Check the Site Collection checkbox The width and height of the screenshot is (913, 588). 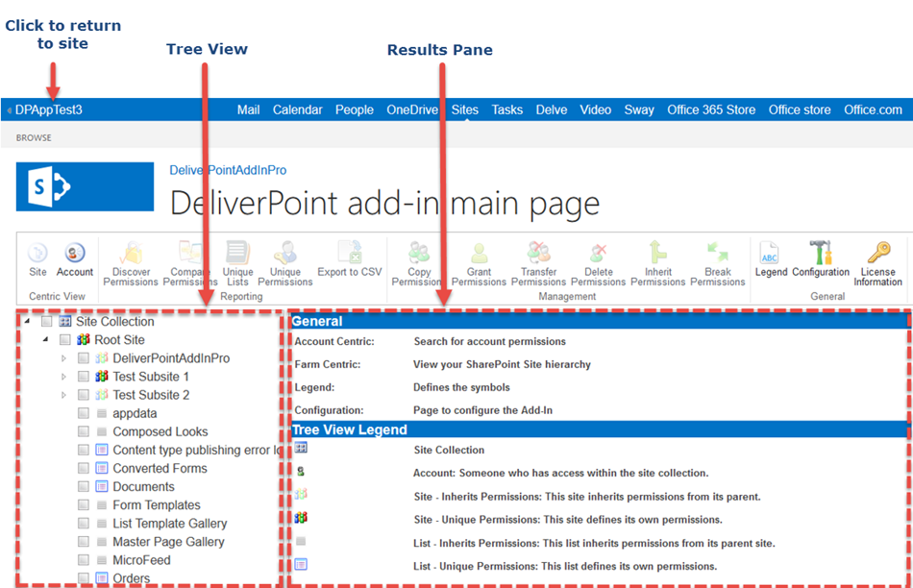(46, 321)
